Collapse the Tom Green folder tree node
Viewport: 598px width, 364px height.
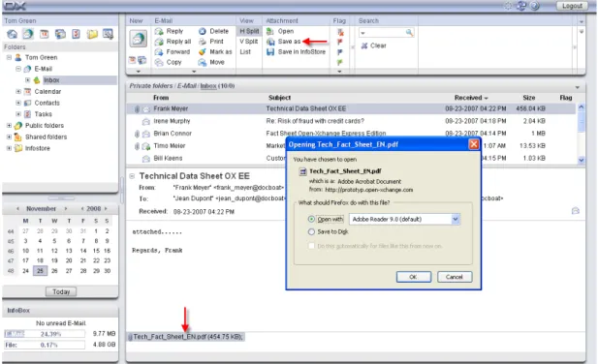tap(9, 57)
